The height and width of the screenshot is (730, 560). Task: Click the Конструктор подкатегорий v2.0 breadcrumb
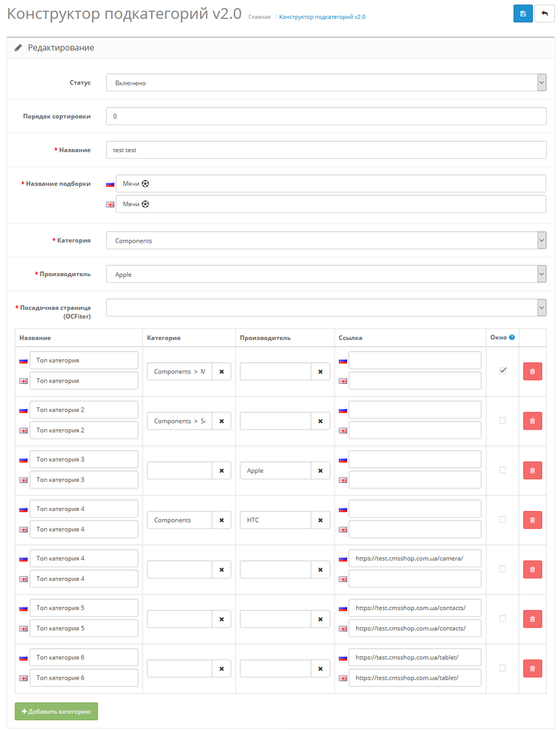tap(322, 17)
